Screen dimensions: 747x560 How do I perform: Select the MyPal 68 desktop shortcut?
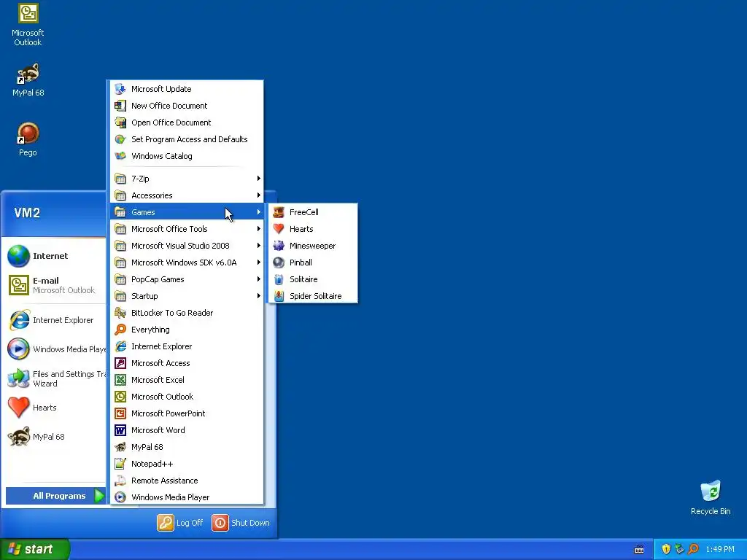pos(28,80)
